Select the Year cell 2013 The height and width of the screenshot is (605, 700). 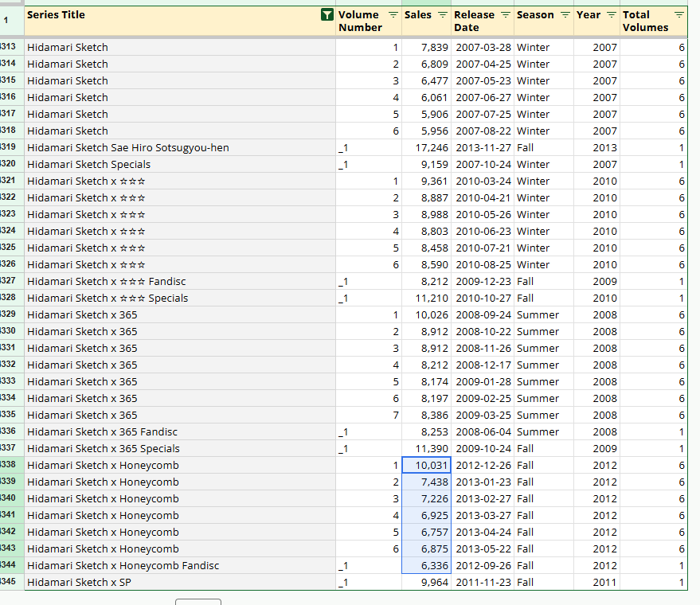click(x=597, y=147)
